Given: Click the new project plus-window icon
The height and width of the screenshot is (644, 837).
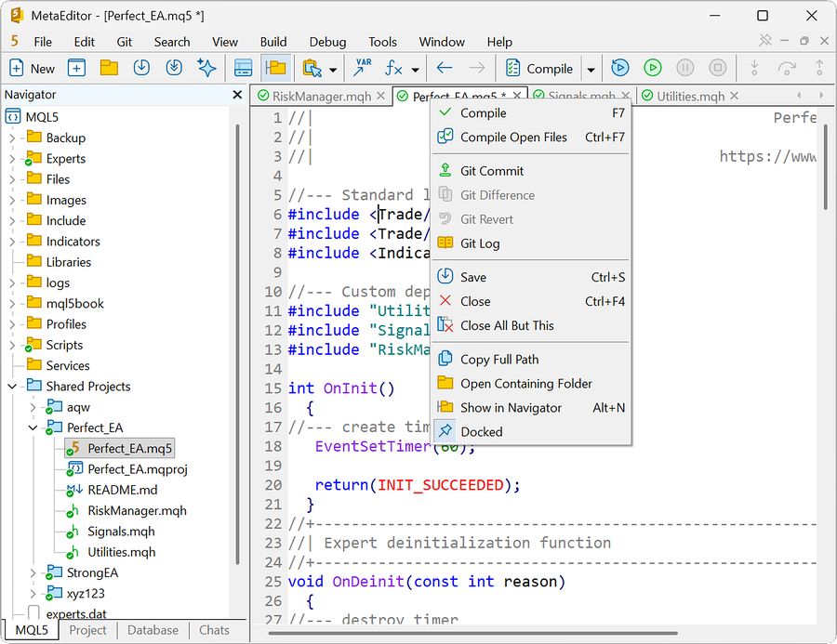Looking at the screenshot, I should coord(76,68).
